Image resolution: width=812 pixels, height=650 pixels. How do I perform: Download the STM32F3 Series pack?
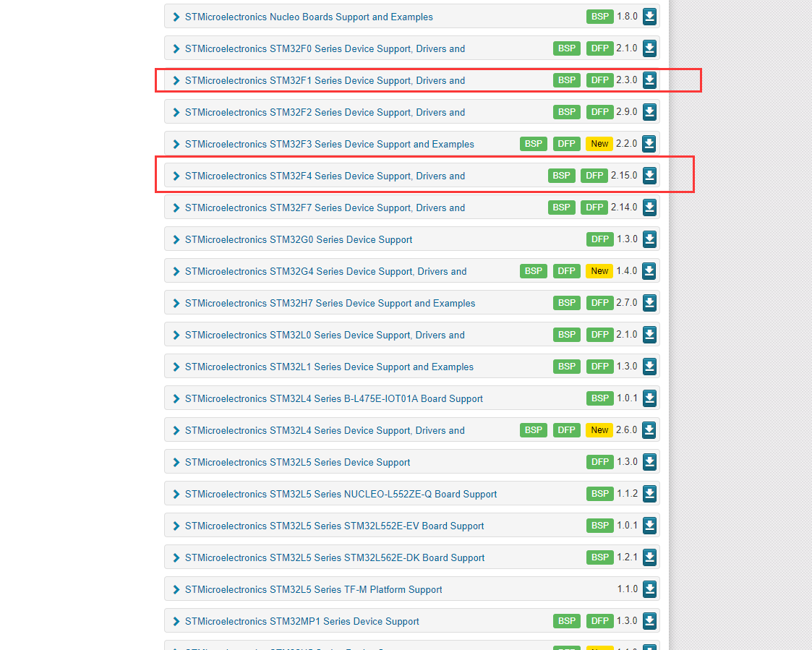tap(649, 144)
